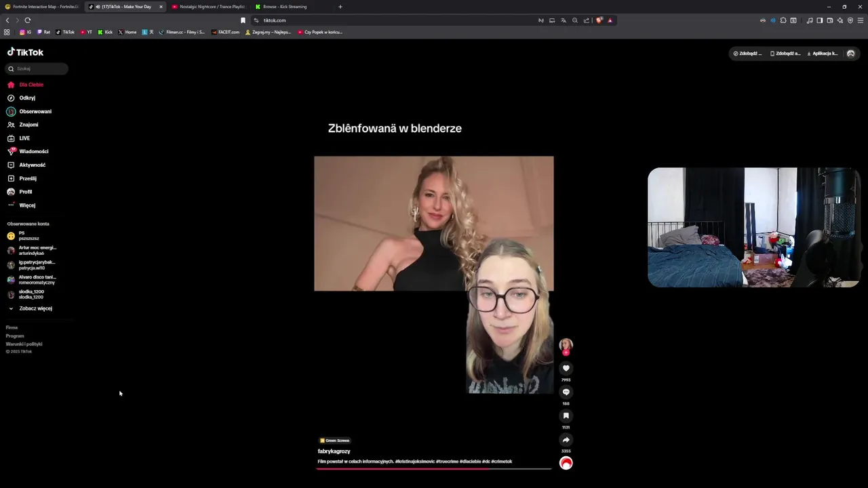This screenshot has height=488, width=868.
Task: Click the Szukaj search field
Action: 37,68
